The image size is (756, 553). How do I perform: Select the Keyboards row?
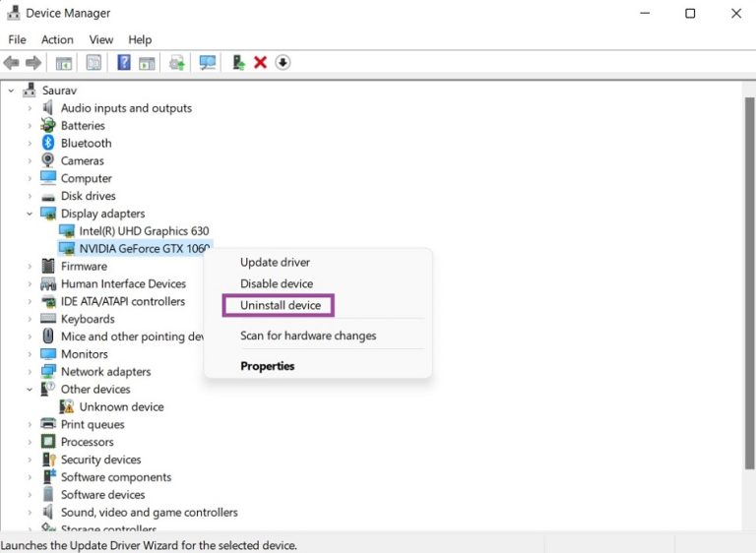click(88, 319)
